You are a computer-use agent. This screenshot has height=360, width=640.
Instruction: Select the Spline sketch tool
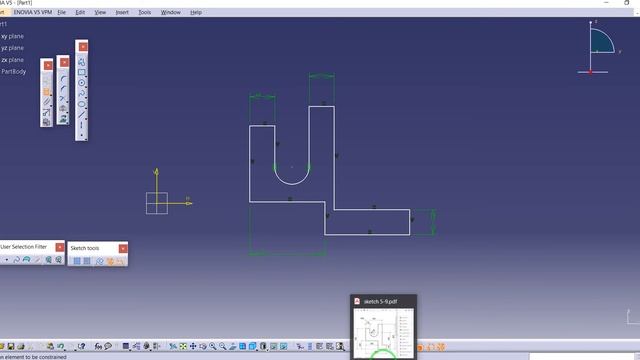click(x=82, y=93)
